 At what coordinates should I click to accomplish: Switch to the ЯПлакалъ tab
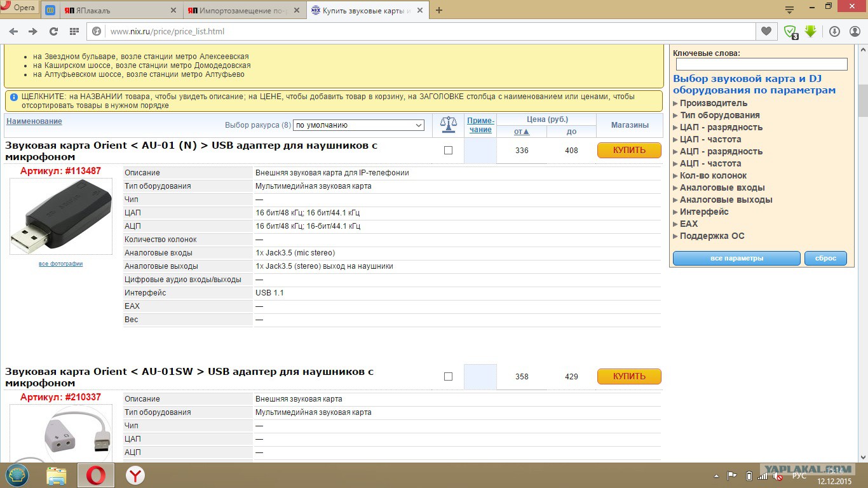pyautogui.click(x=115, y=10)
